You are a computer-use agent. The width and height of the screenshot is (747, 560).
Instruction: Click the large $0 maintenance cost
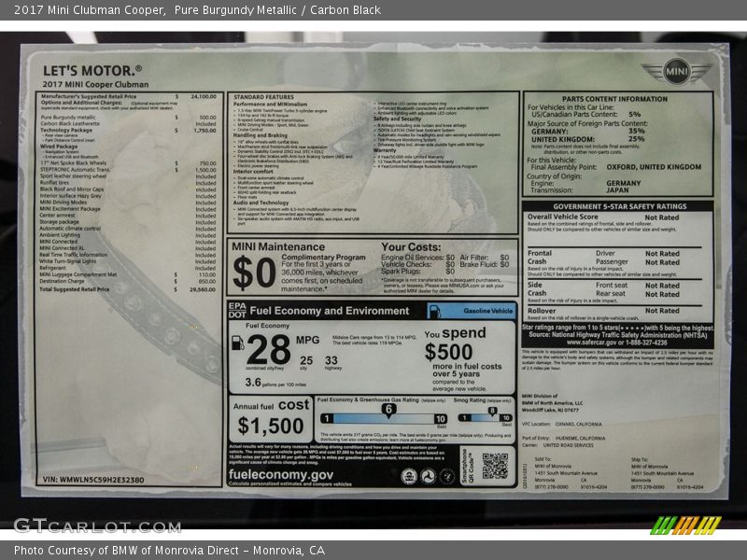254,273
